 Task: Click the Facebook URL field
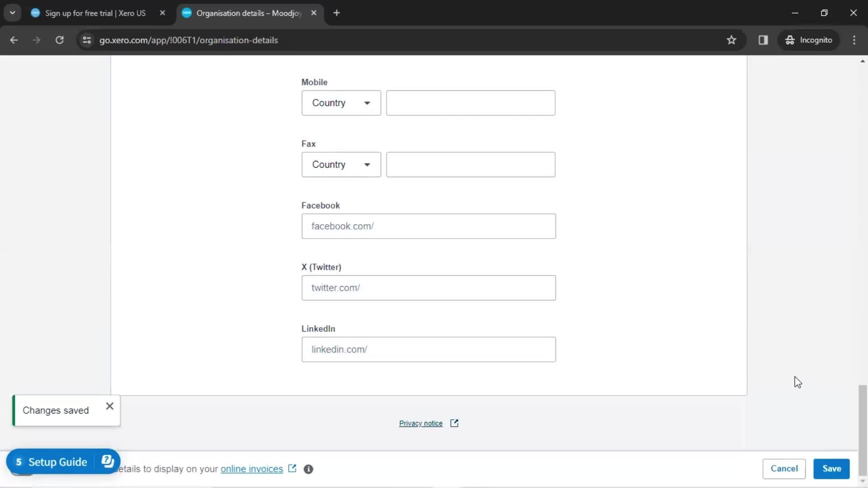[429, 226]
